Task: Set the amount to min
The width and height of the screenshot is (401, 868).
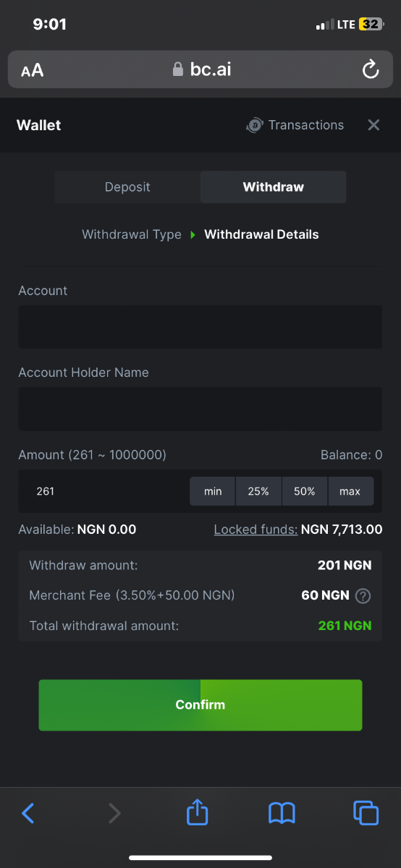Action: tap(213, 491)
